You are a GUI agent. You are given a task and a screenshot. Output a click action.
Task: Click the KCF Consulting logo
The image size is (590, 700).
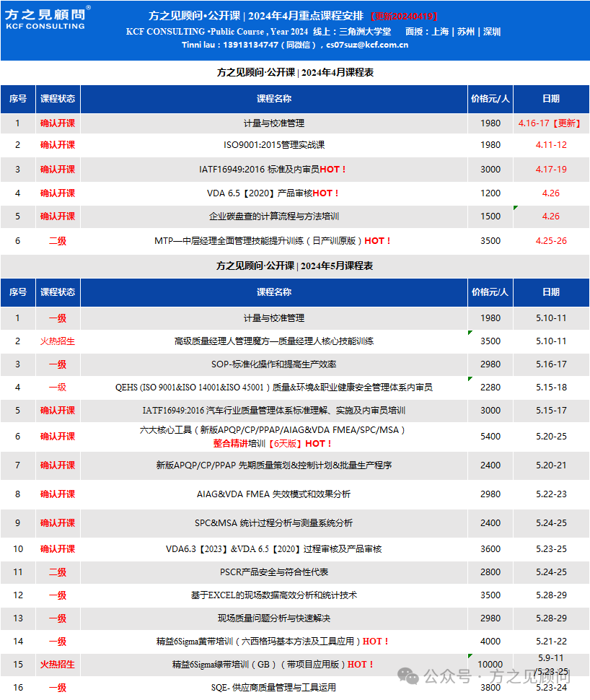tap(48, 19)
